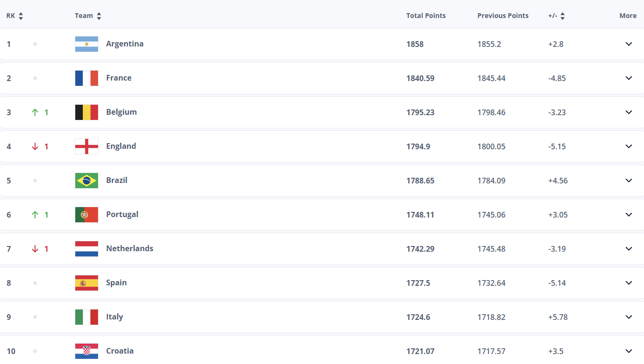Click the France flag icon
The width and height of the screenshot is (644, 364).
(87, 78)
